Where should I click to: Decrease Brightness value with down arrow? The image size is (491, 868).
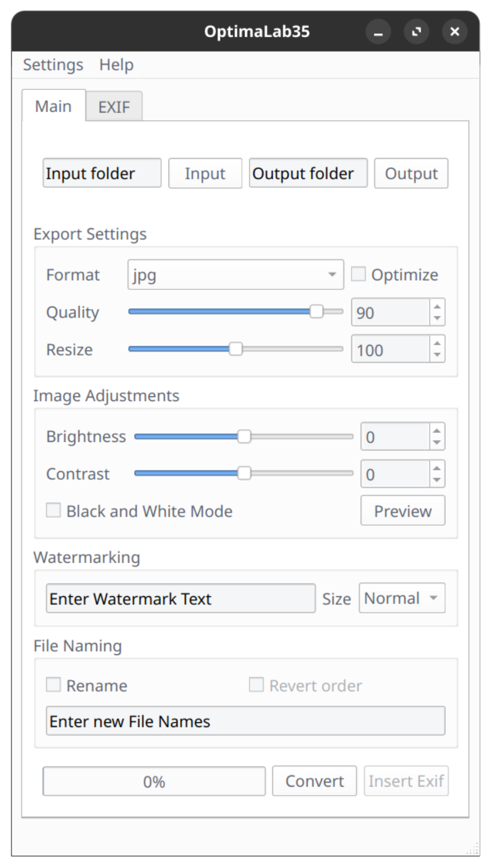(437, 443)
